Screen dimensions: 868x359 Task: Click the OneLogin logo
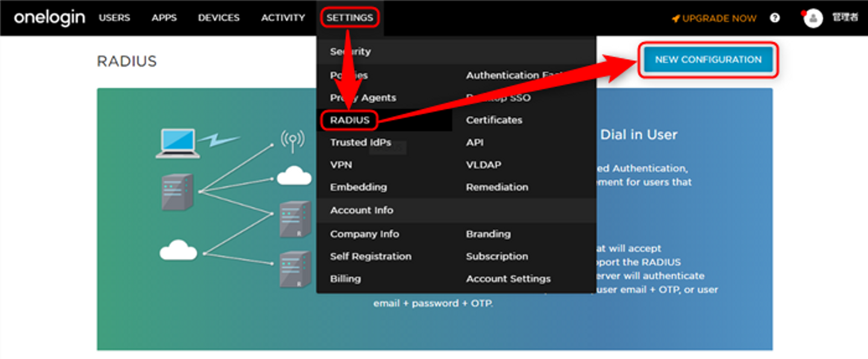(49, 17)
